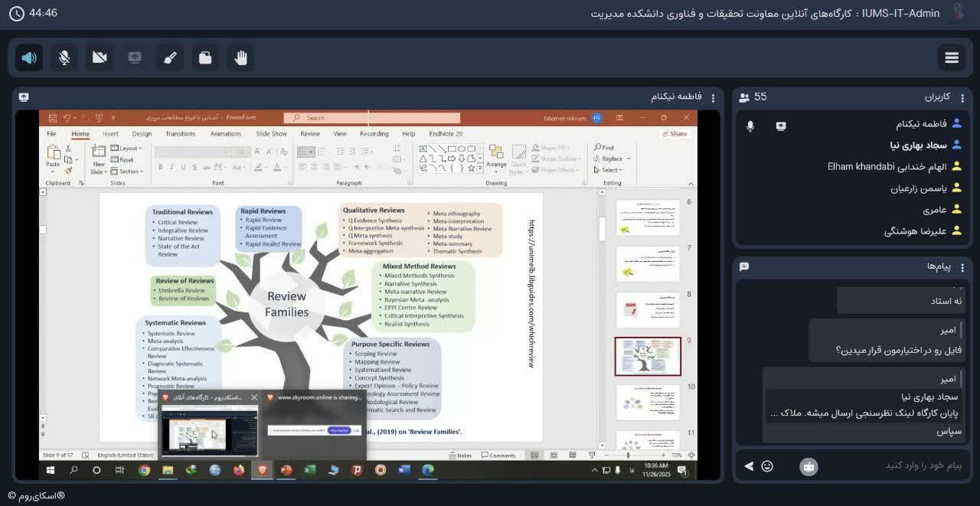Expand the users panel three-dot options
Screen dimensions: 980x506
[962, 97]
